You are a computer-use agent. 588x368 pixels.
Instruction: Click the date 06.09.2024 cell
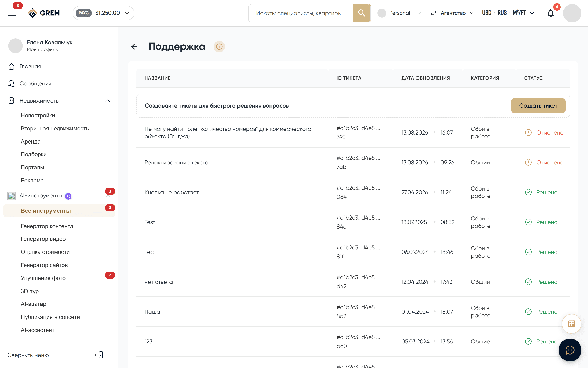[415, 252]
